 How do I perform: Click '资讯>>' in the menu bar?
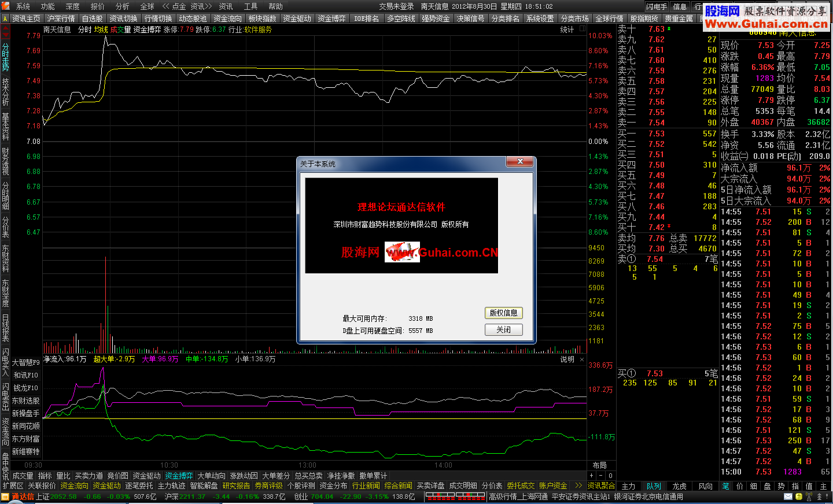point(201,6)
